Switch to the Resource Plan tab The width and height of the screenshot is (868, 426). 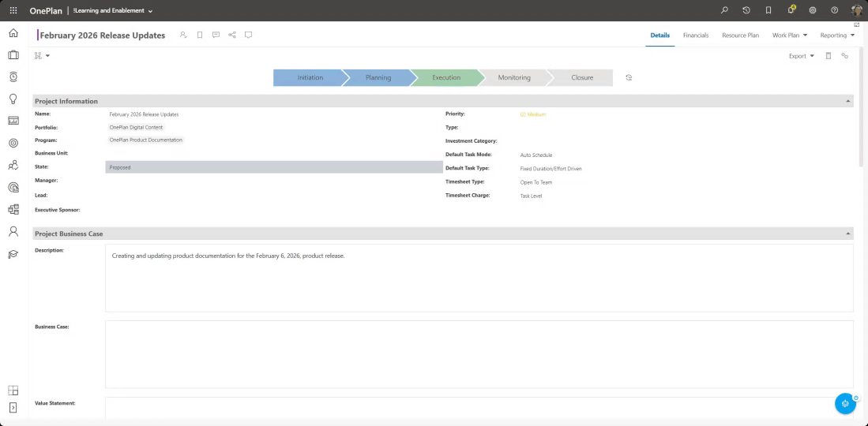740,35
